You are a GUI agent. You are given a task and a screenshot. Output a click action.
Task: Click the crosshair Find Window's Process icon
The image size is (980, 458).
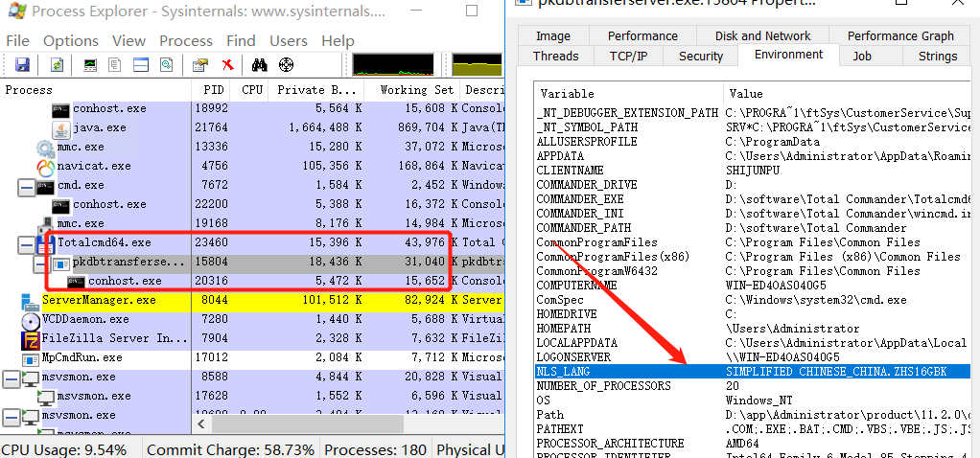point(287,65)
